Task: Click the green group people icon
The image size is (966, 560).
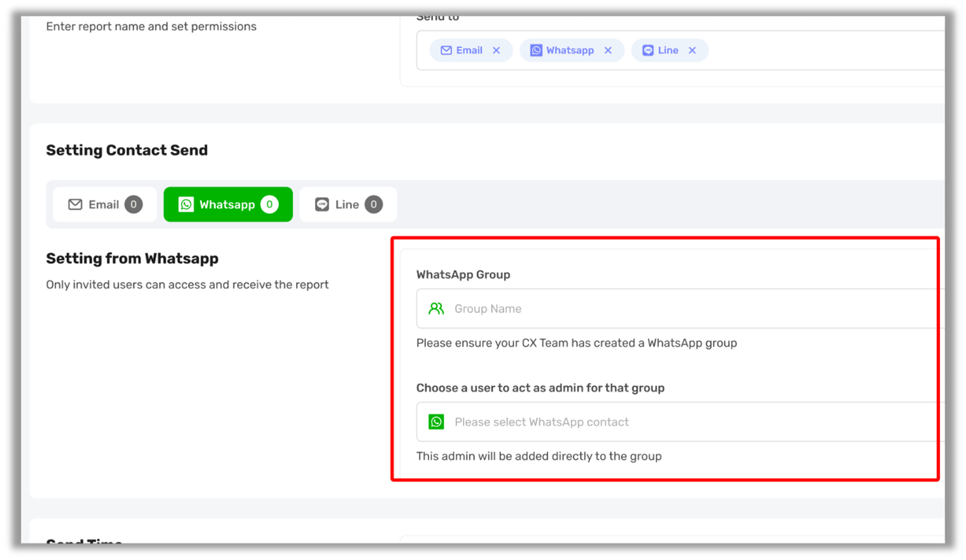Action: [436, 308]
